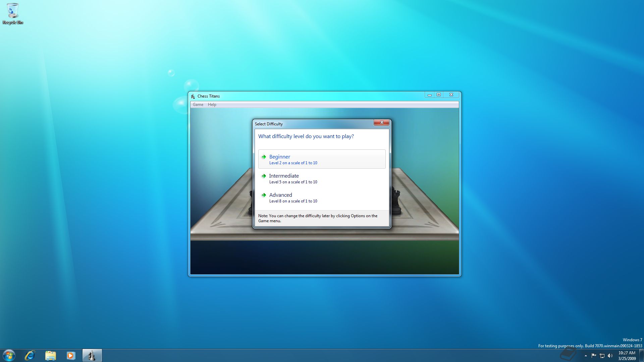Open the network tray icon
This screenshot has height=362, width=644.
(602, 356)
